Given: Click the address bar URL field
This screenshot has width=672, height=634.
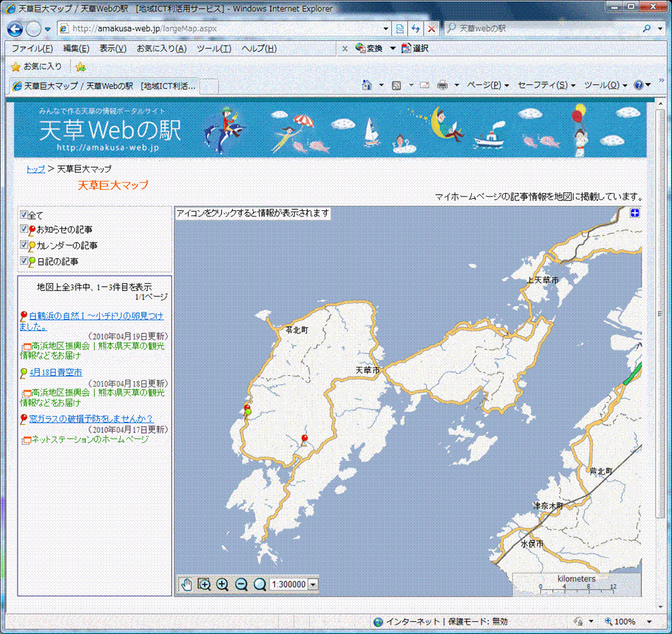Looking at the screenshot, I should point(223,29).
